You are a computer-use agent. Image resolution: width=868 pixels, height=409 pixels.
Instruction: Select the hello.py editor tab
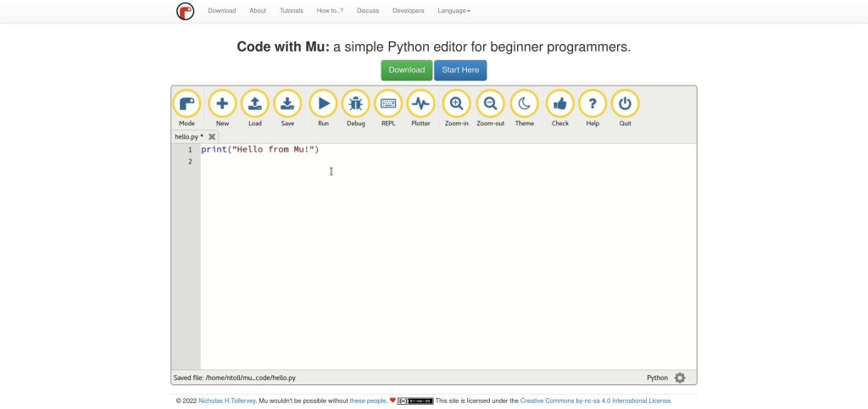187,136
